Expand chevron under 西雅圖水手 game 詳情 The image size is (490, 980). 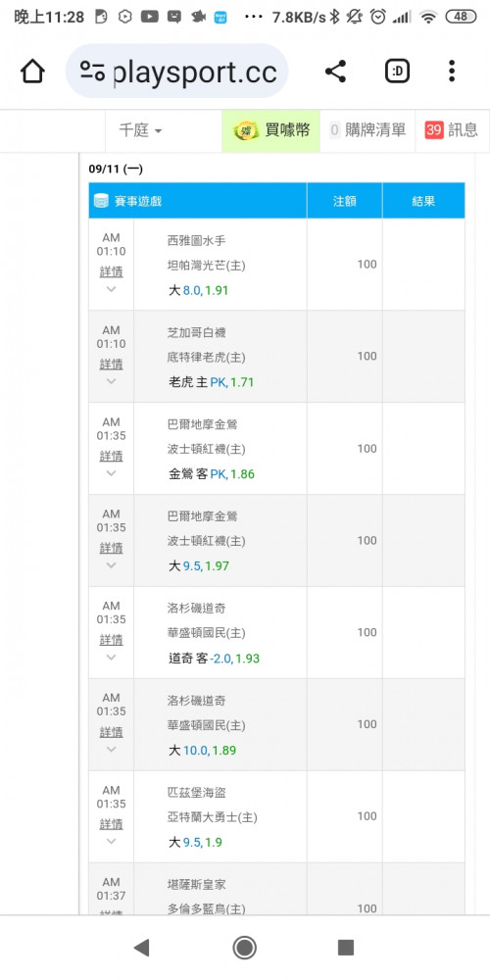point(112,289)
